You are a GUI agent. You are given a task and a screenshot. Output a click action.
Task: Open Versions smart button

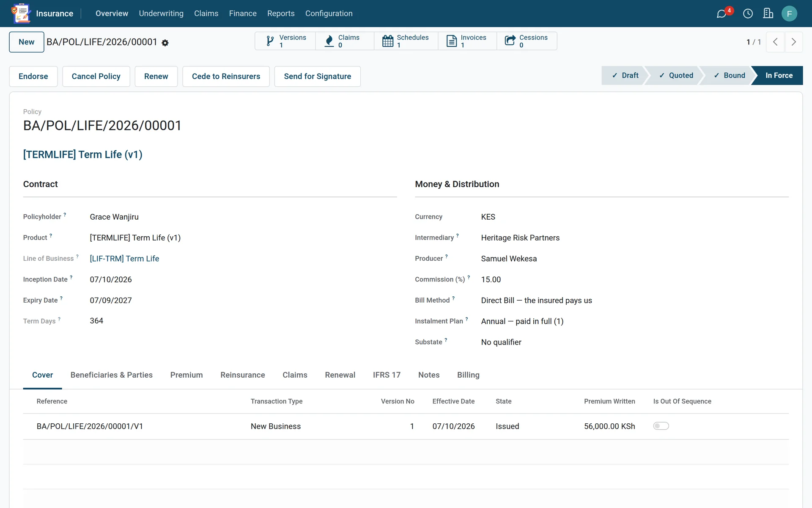285,41
